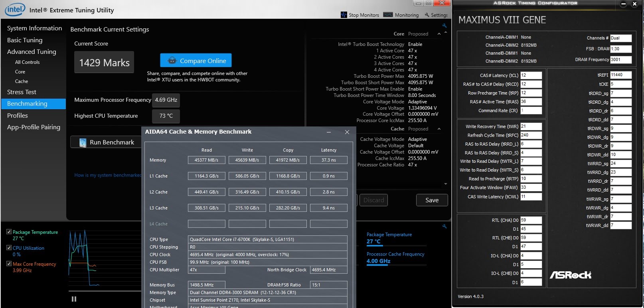Click the ASRock logo
The height and width of the screenshot is (308, 644).
571,275
